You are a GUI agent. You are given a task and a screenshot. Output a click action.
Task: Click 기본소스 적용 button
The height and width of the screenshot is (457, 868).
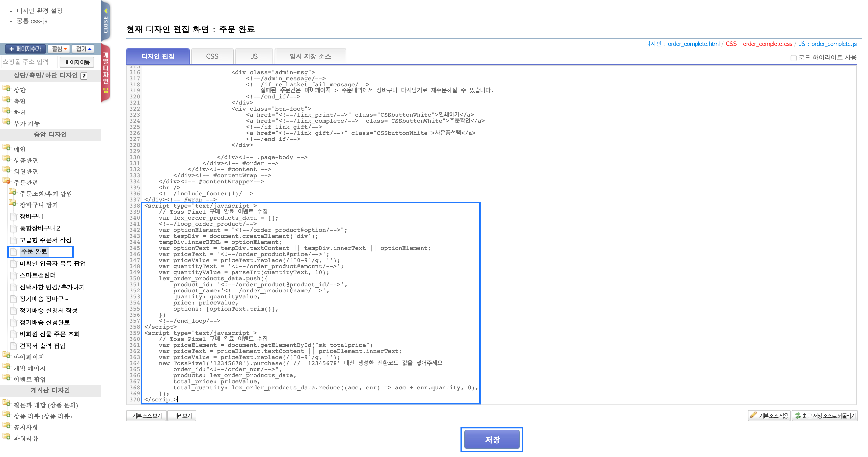click(x=769, y=415)
